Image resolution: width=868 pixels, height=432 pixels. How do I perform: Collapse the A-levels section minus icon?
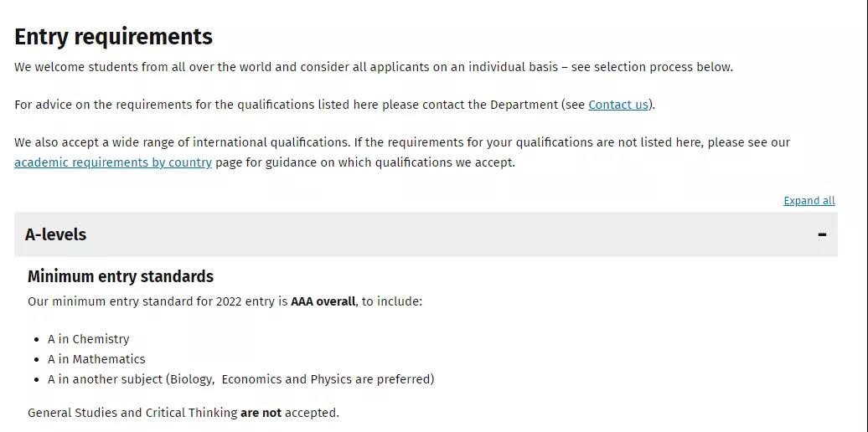[822, 234]
